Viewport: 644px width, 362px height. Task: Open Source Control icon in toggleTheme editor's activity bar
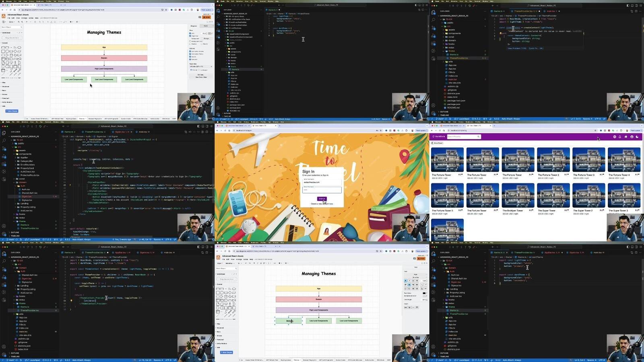click(4, 269)
